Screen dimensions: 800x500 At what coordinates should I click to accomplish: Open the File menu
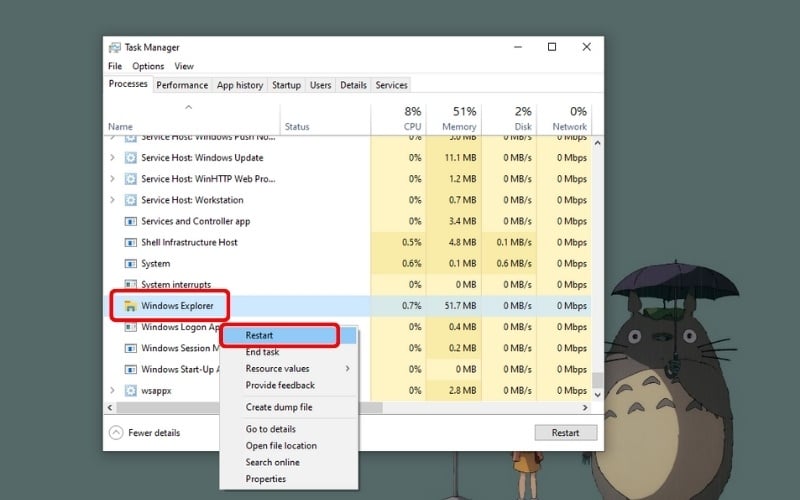(x=115, y=66)
